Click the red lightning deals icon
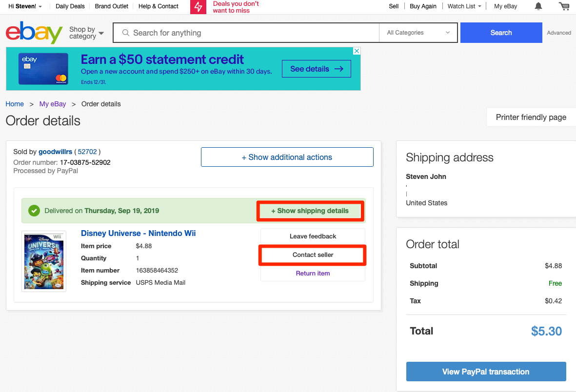 pos(199,7)
